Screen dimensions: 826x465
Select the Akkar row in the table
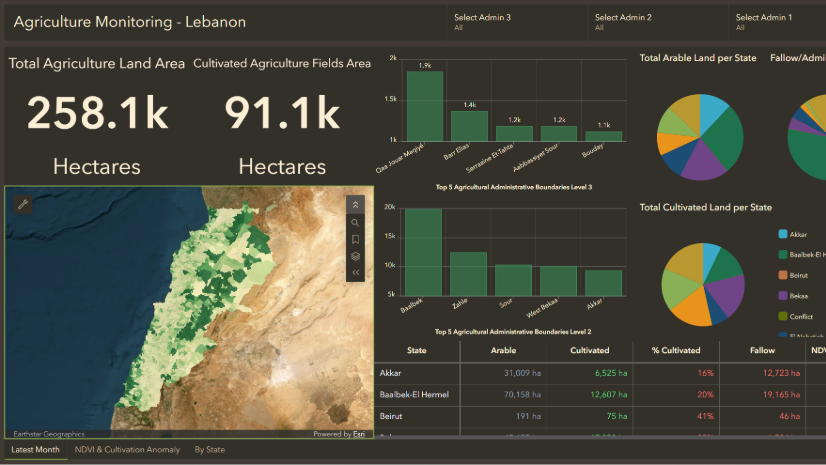pyautogui.click(x=600, y=373)
